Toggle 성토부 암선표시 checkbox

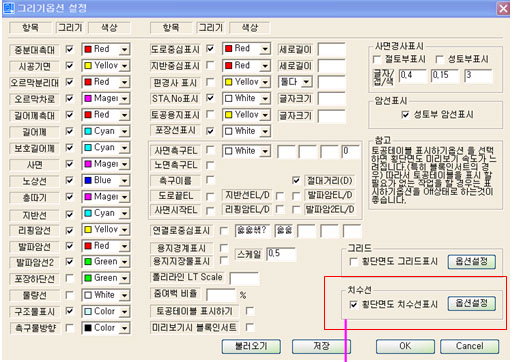(405, 115)
